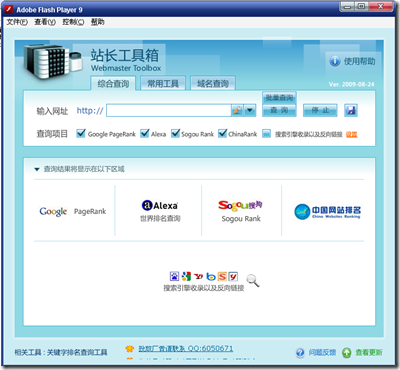Click the Adobe Flash Player title icon
The image size is (400, 370).
coord(8,10)
